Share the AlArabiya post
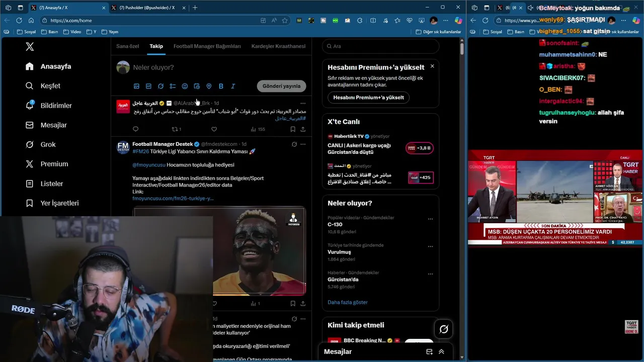The width and height of the screenshot is (644, 362). (x=303, y=129)
